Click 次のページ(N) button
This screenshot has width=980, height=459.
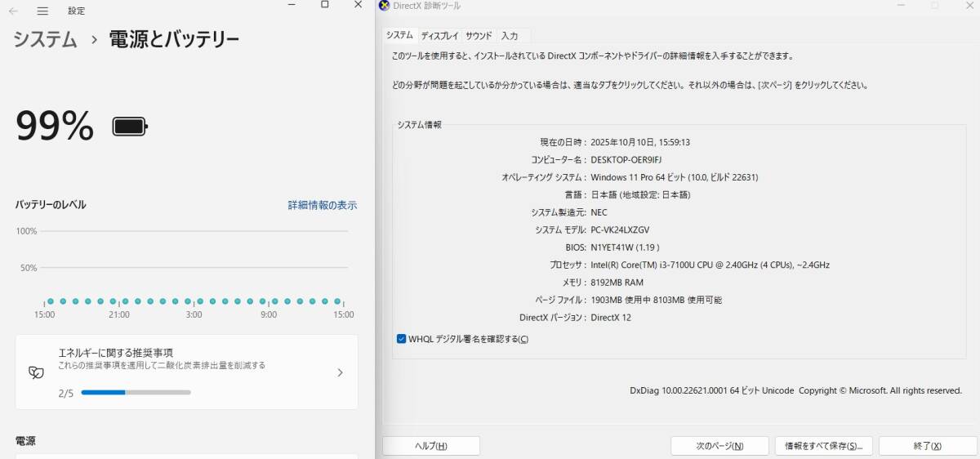[x=719, y=446]
